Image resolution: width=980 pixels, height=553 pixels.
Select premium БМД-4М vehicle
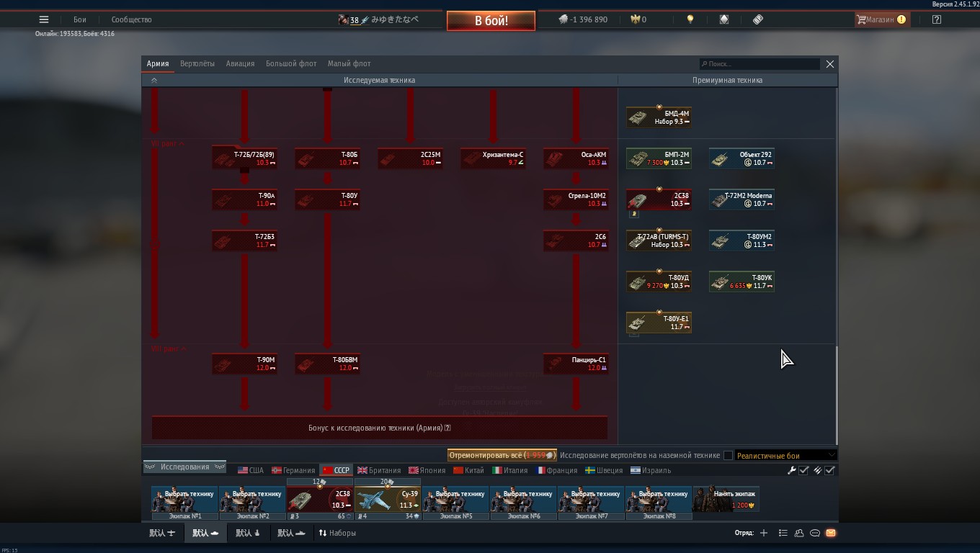coord(659,117)
